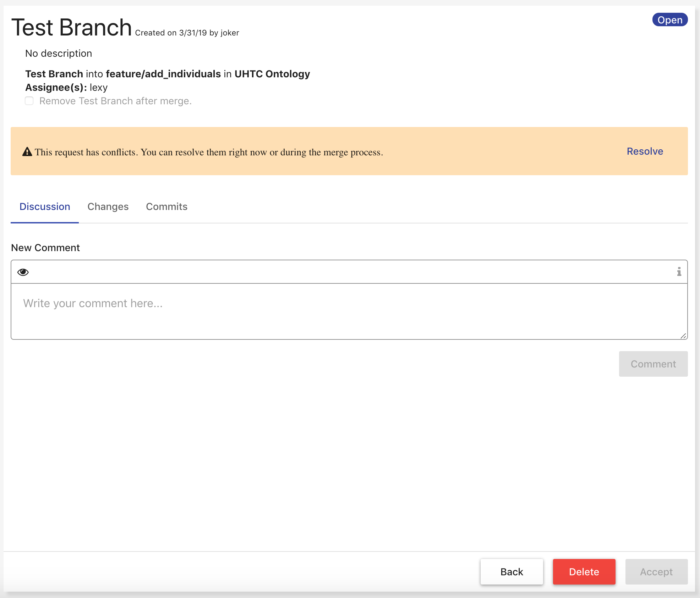Click the New Comment label
700x598 pixels.
coord(45,248)
